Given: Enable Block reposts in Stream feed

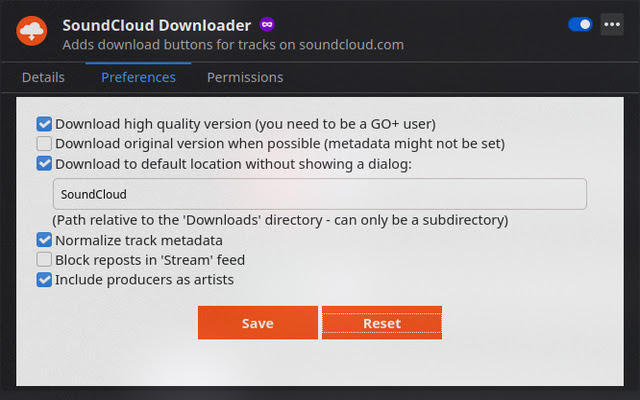Looking at the screenshot, I should point(44,260).
